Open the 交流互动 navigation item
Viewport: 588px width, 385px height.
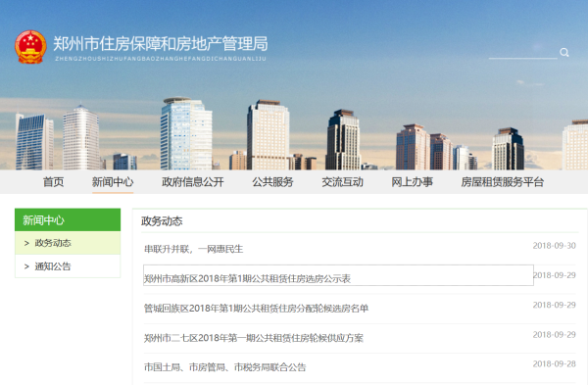342,182
